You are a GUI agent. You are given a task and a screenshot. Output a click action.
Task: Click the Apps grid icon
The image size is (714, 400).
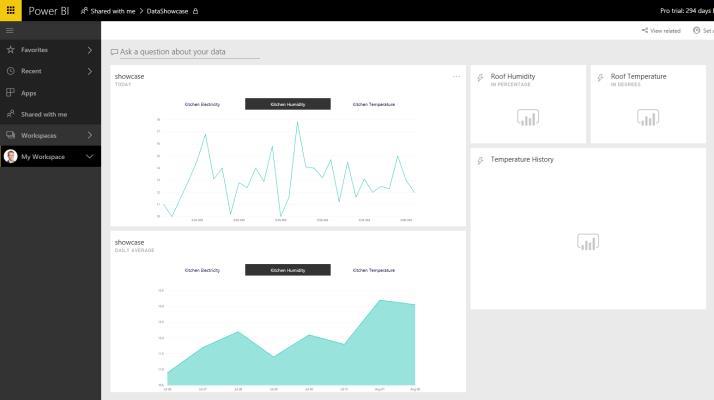click(x=10, y=92)
